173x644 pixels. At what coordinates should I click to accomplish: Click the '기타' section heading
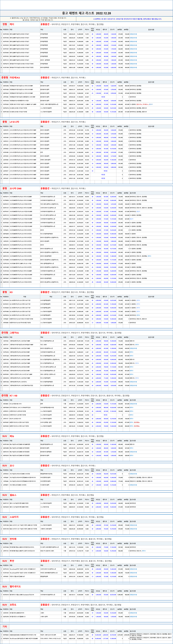[5, 627]
